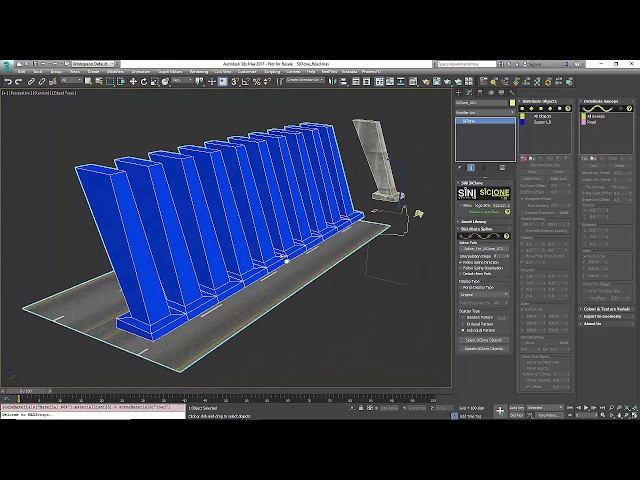Select the Unlink Selection tool
This screenshot has height=480, width=640.
(x=42, y=82)
